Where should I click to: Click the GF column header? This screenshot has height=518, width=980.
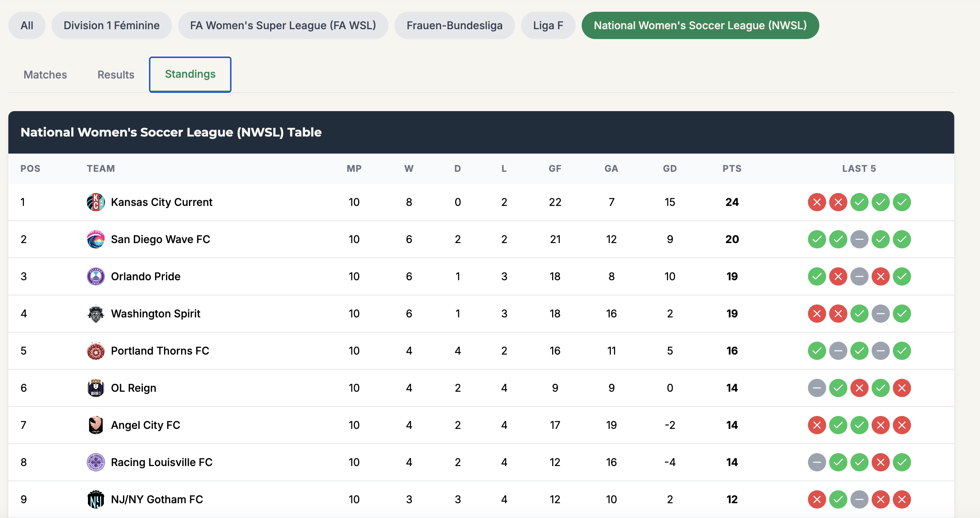555,169
